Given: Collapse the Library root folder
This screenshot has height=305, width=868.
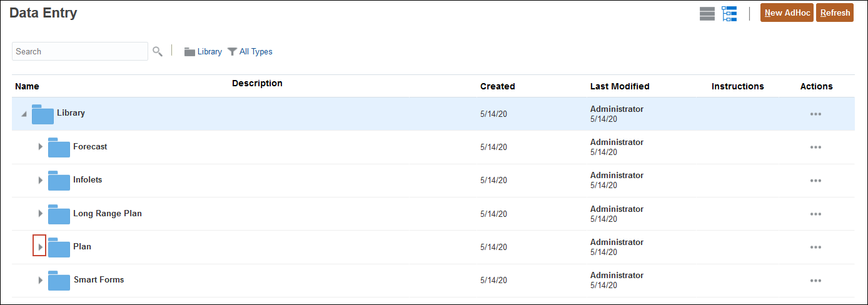Looking at the screenshot, I should 24,114.
